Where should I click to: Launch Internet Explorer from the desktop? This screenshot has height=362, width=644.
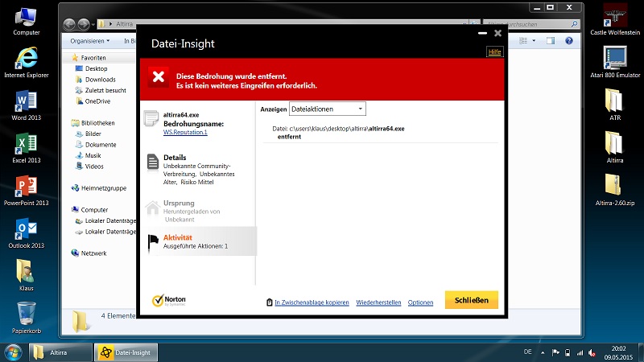tap(27, 63)
